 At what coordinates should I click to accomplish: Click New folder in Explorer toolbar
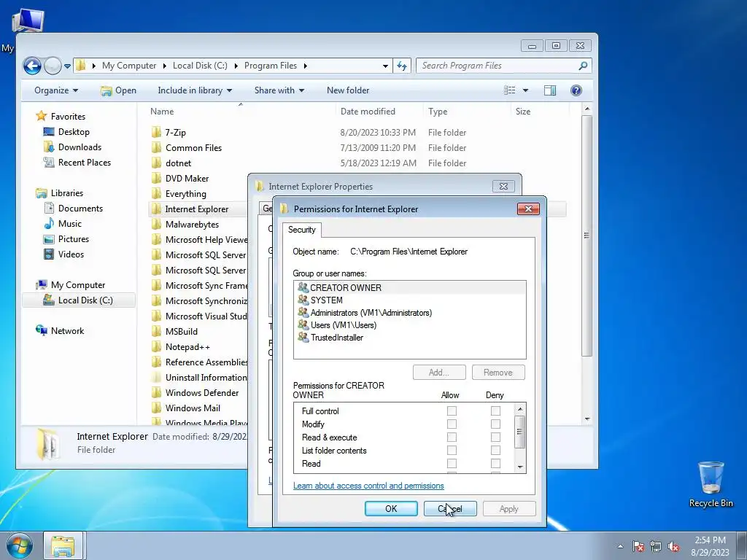[348, 90]
